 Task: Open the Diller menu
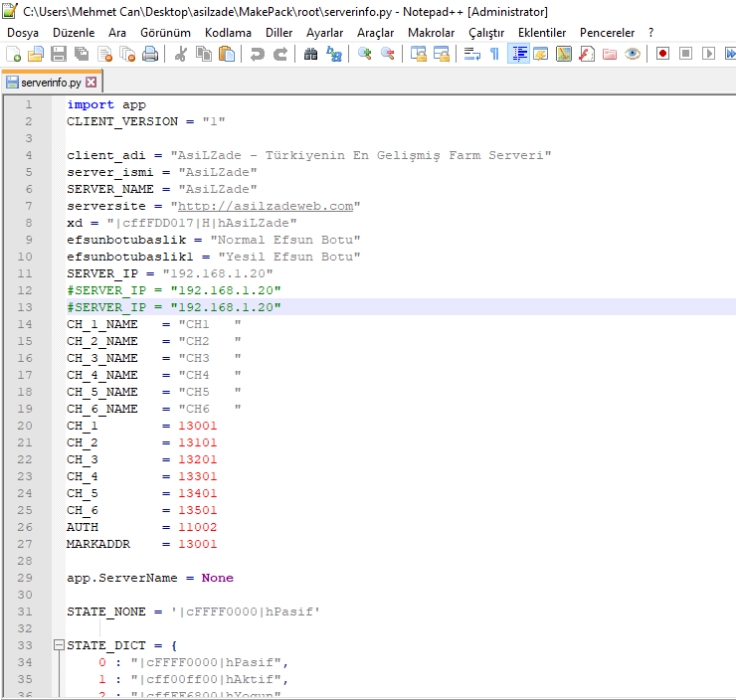pos(278,33)
